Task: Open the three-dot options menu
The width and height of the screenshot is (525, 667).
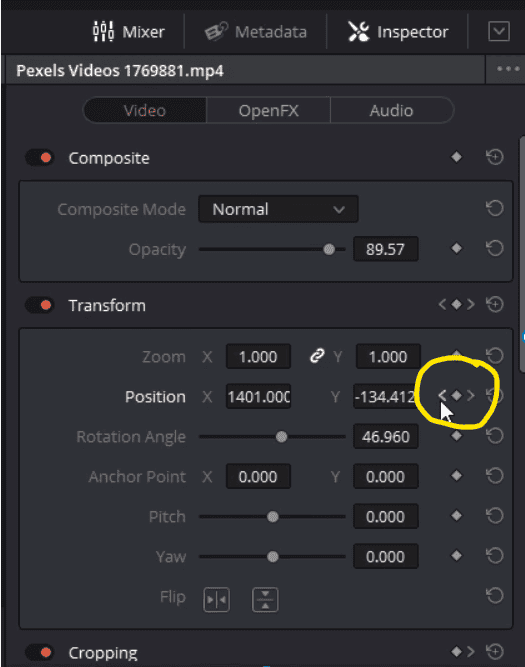Action: 508,69
